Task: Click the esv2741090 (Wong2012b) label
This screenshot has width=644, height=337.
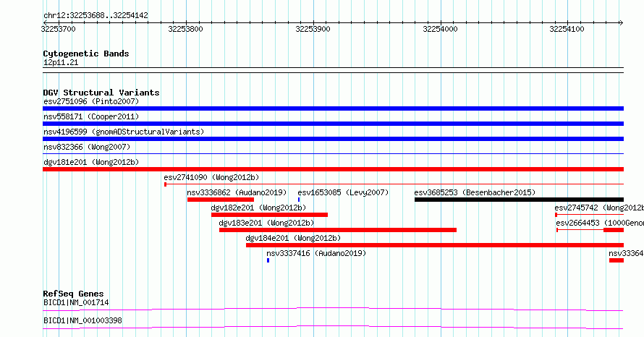Action: [x=211, y=177]
